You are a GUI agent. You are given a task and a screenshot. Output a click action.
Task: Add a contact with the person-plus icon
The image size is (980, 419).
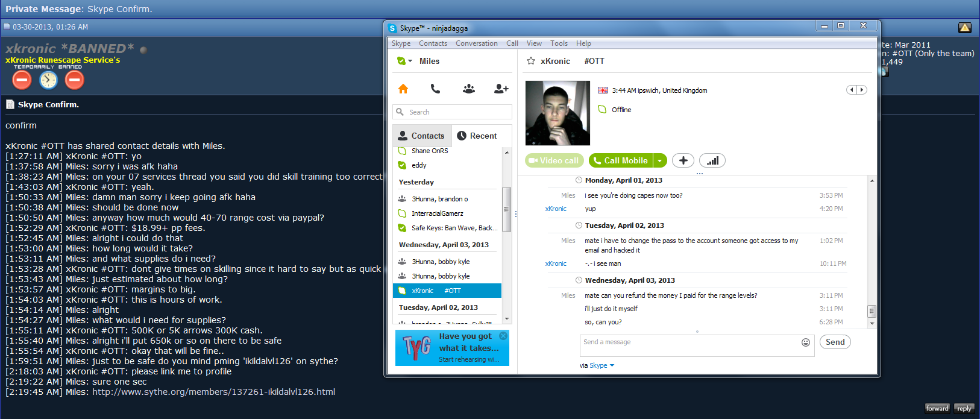pyautogui.click(x=501, y=89)
